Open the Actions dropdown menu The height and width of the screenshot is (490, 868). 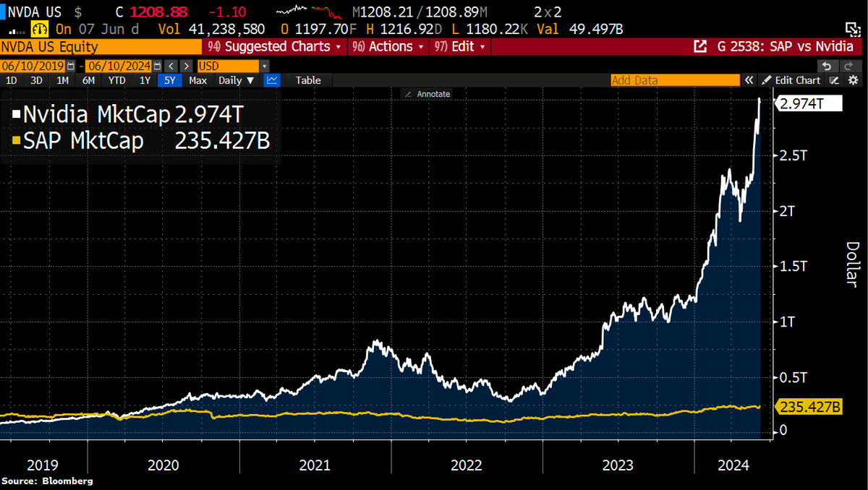pyautogui.click(x=387, y=47)
